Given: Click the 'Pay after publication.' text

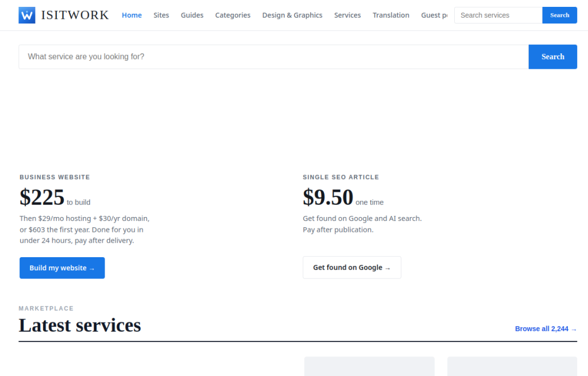Looking at the screenshot, I should click(x=338, y=230).
